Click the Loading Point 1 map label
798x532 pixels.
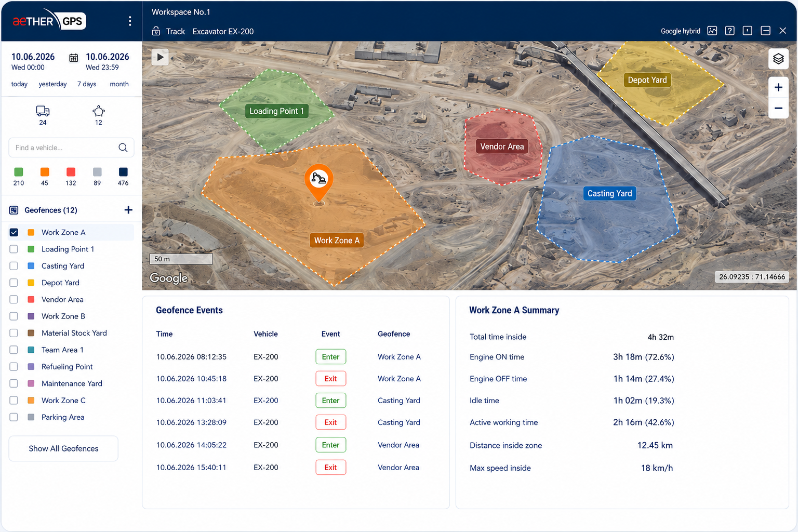[x=277, y=111]
